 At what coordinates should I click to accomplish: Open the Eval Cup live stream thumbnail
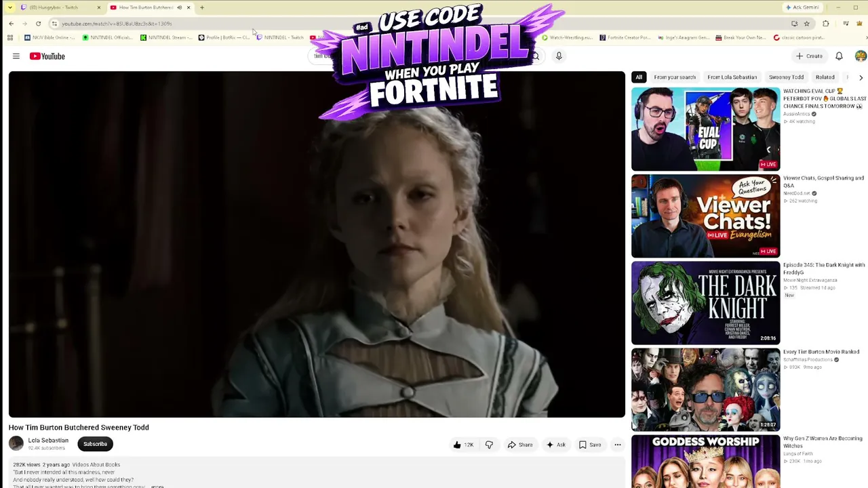705,129
